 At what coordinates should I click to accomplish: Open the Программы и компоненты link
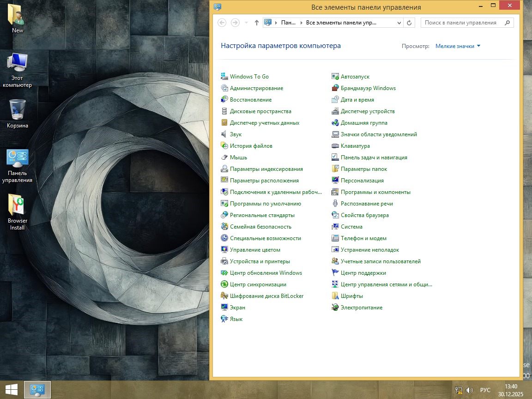coord(375,192)
